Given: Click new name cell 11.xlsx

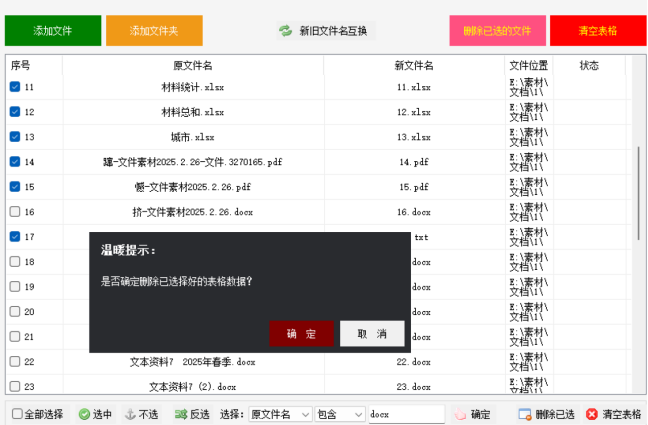Looking at the screenshot, I should pos(414,87).
